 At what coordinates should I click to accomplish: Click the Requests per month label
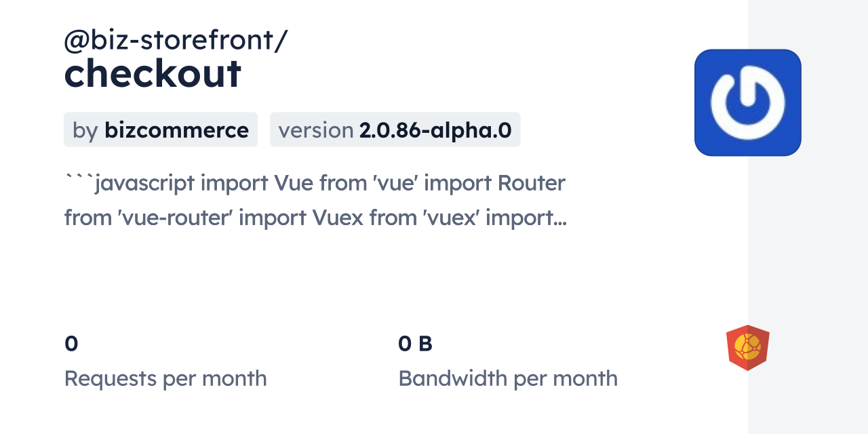pos(165,378)
